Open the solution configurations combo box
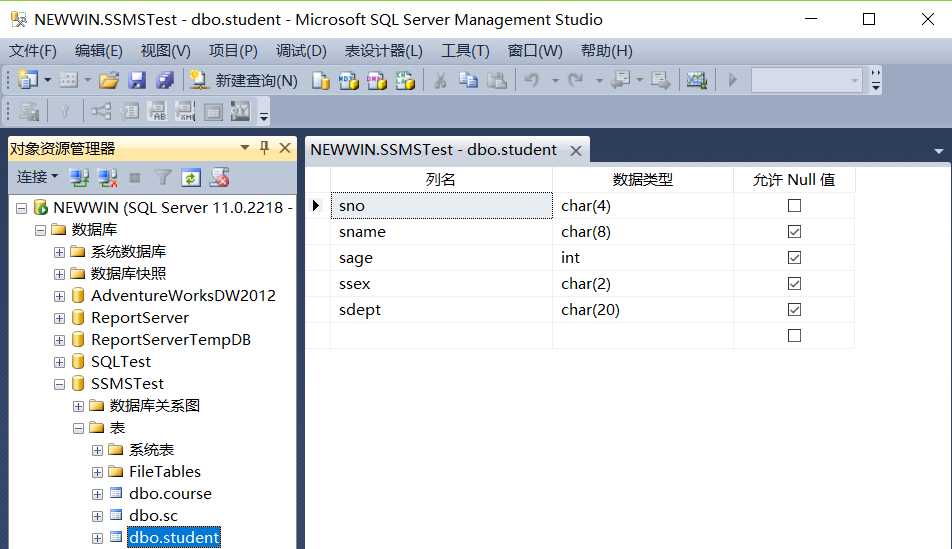 pos(806,80)
